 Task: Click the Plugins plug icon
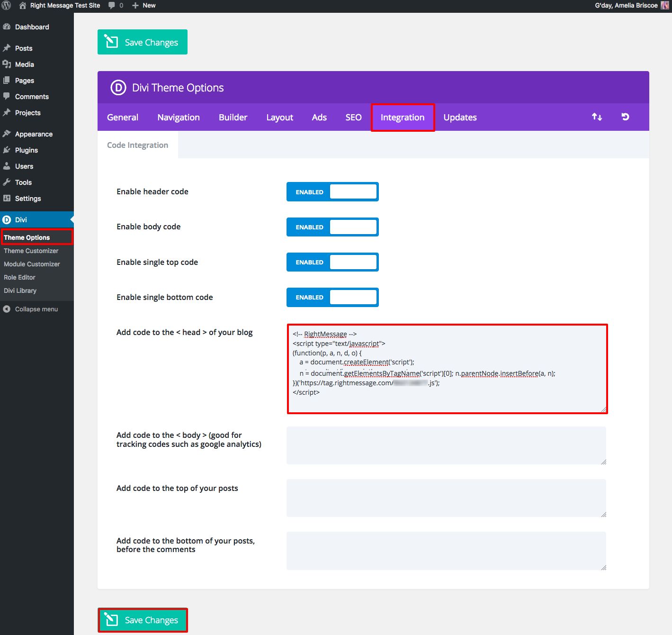tap(7, 150)
